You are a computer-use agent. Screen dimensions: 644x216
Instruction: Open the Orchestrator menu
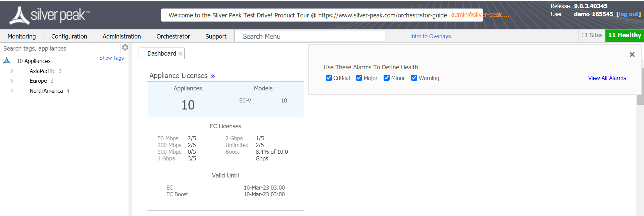173,36
